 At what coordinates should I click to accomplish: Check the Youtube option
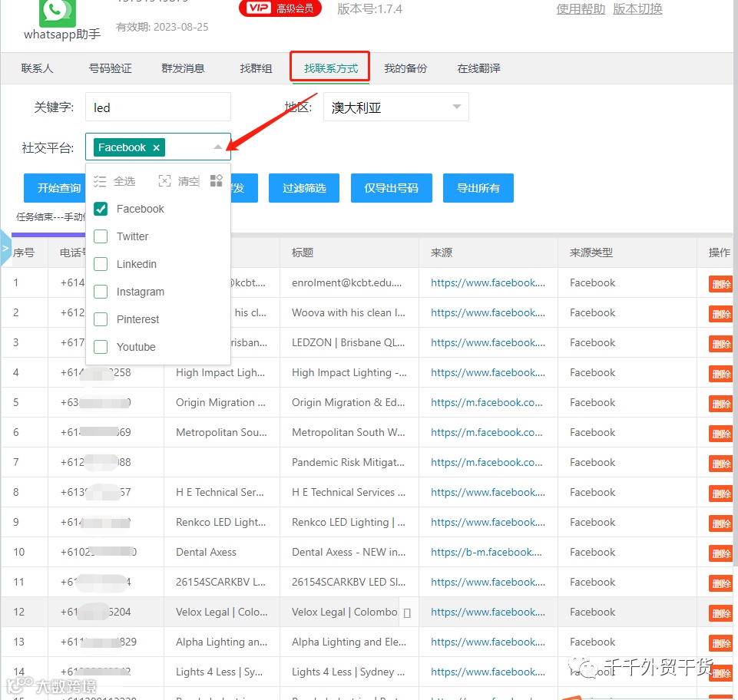[101, 347]
